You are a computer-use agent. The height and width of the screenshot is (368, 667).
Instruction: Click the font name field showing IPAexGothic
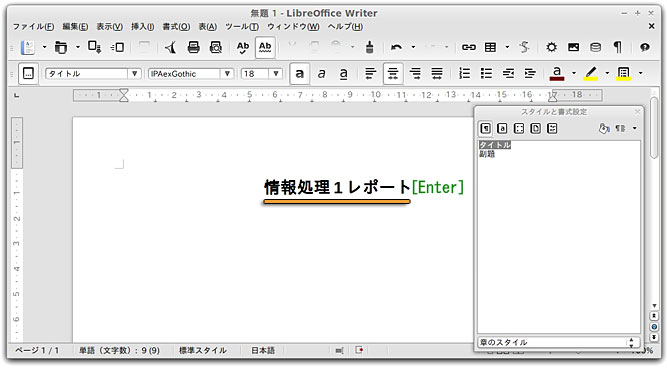click(184, 74)
